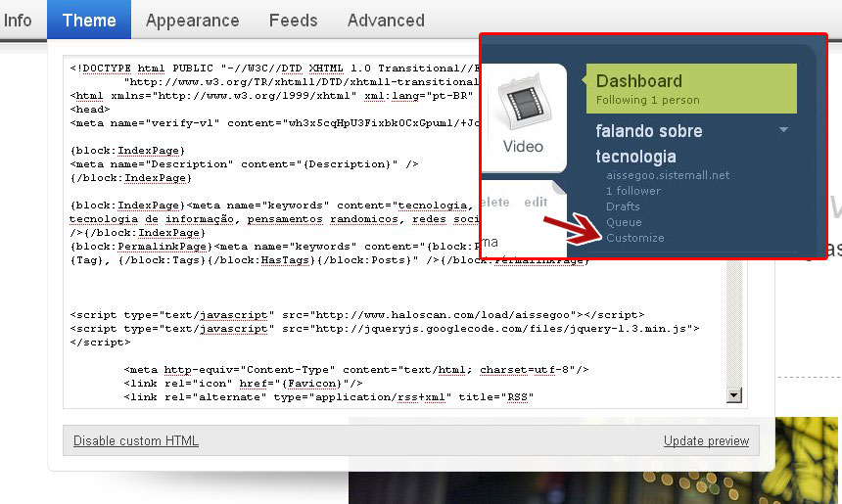This screenshot has height=504, width=842.
Task: Click the 1 follower link
Action: [x=633, y=191]
